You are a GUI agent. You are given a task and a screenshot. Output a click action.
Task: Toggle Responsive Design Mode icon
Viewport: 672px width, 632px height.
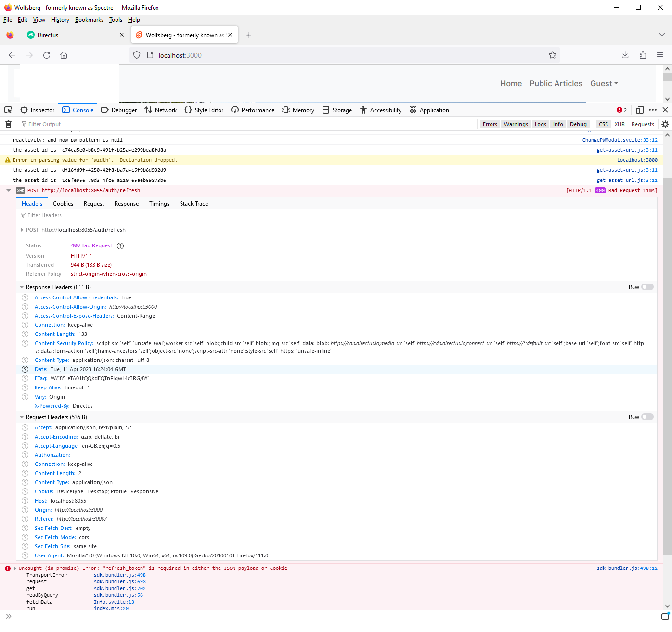(640, 110)
